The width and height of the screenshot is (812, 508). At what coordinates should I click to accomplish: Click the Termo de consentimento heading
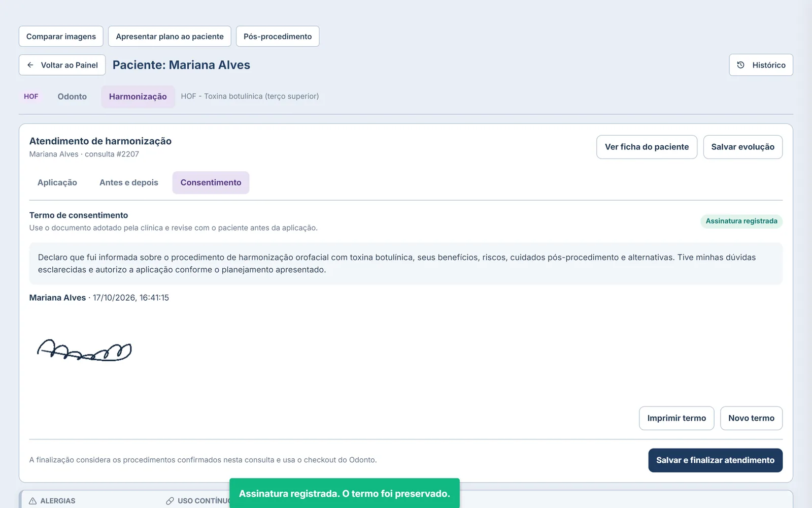tap(79, 215)
